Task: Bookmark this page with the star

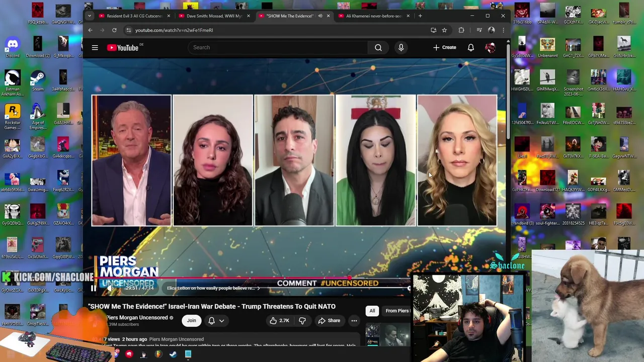Action: (x=444, y=30)
